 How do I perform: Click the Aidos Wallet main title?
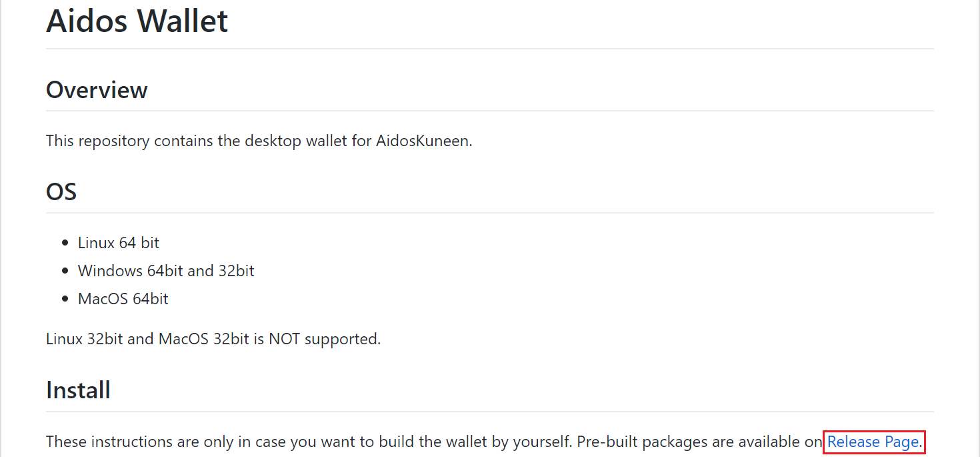coord(137,20)
